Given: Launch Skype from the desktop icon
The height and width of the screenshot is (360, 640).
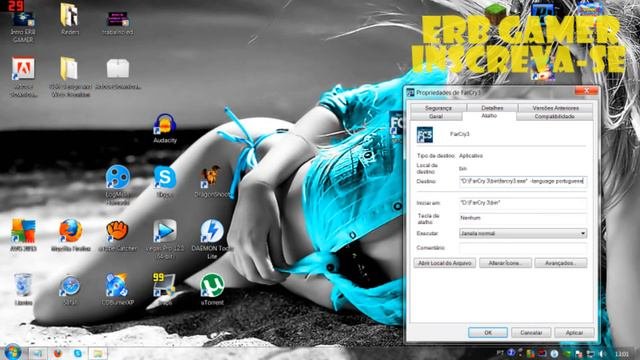Looking at the screenshot, I should (165, 182).
